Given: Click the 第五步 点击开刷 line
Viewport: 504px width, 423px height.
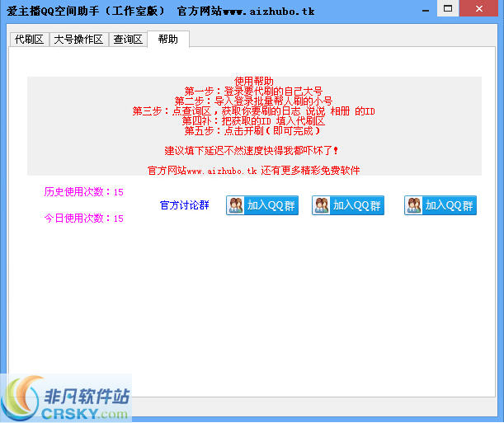Looking at the screenshot, I should [x=252, y=131].
